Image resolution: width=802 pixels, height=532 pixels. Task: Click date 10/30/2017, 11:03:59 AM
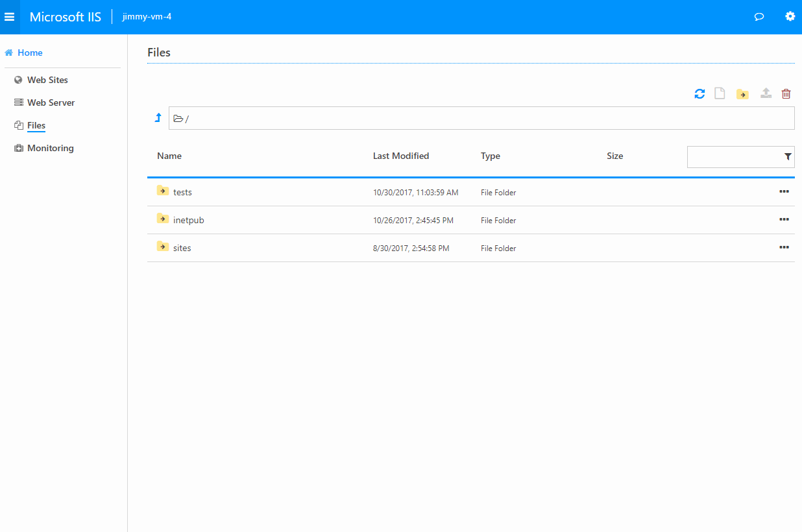(x=416, y=193)
